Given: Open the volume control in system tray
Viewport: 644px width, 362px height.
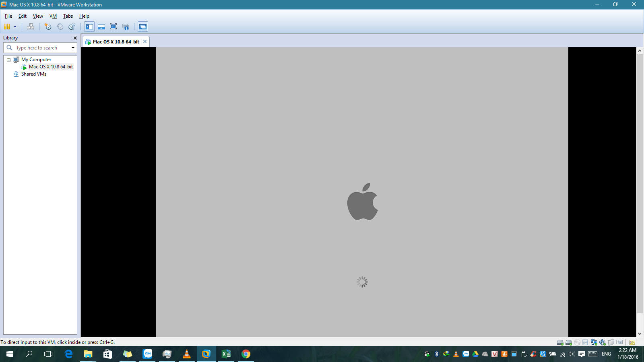Looking at the screenshot, I should (x=572, y=354).
